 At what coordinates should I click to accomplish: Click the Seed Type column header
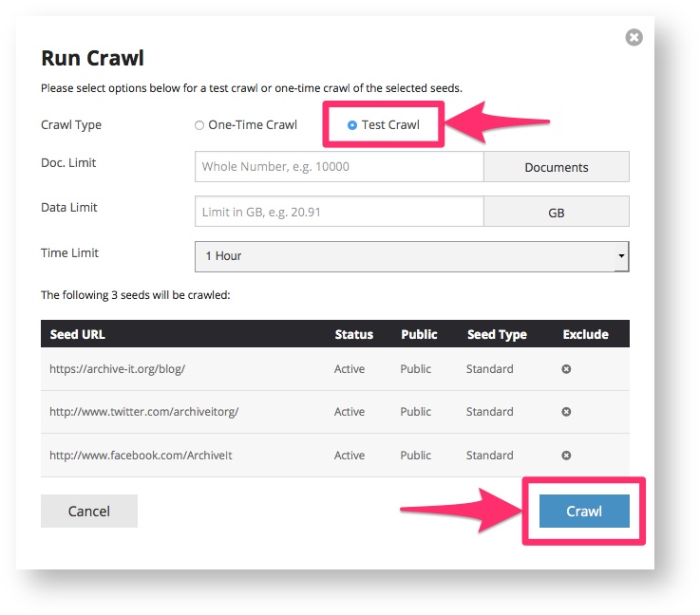pyautogui.click(x=497, y=334)
